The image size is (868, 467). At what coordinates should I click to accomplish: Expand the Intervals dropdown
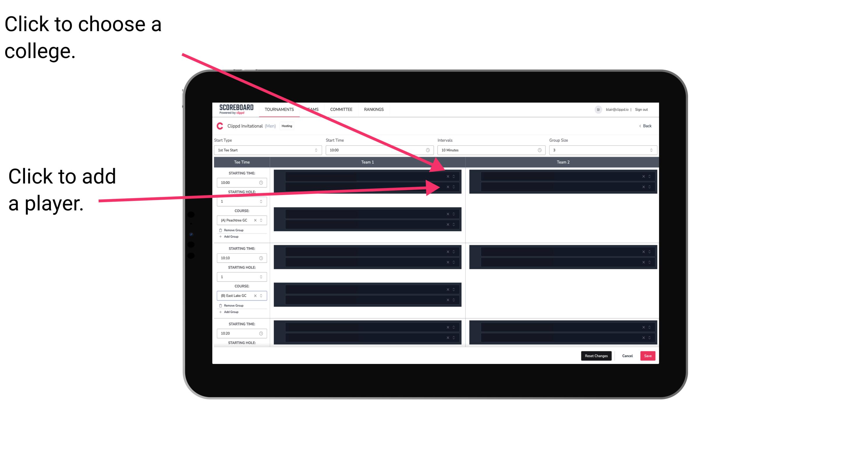pos(489,150)
